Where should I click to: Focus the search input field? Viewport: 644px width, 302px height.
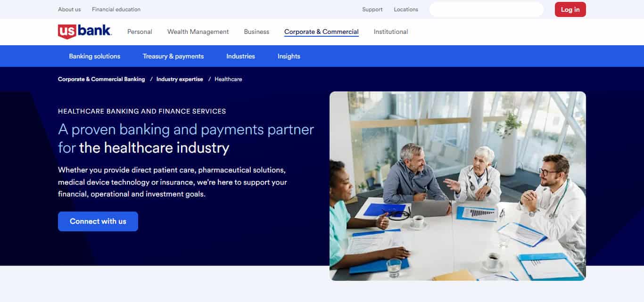coord(486,9)
